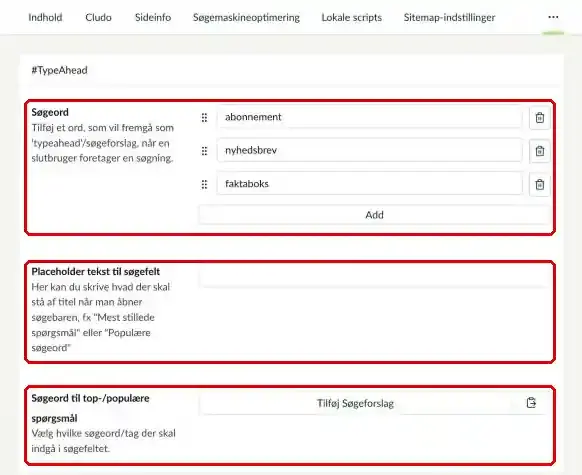
Task: Delete the 'faktaboks' search word
Action: pos(540,184)
